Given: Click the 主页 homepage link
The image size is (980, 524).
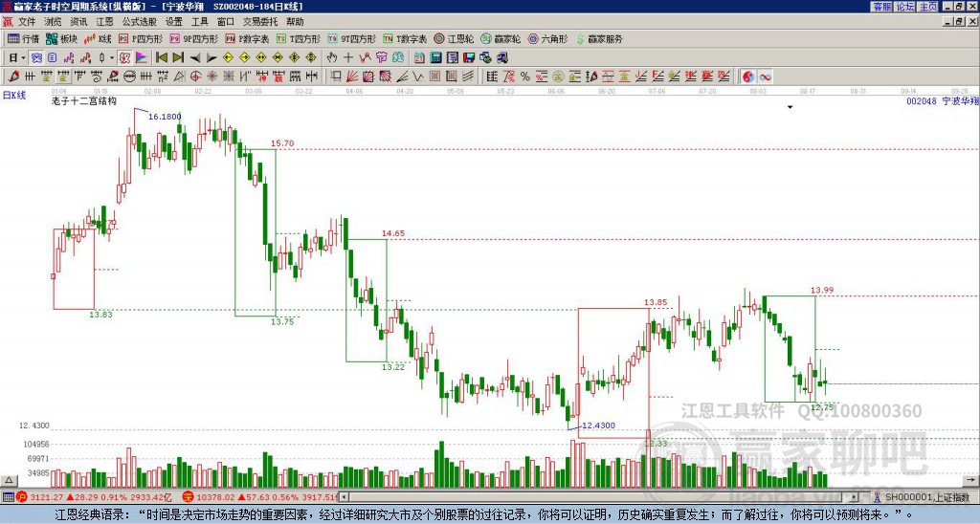Looking at the screenshot, I should 928,7.
